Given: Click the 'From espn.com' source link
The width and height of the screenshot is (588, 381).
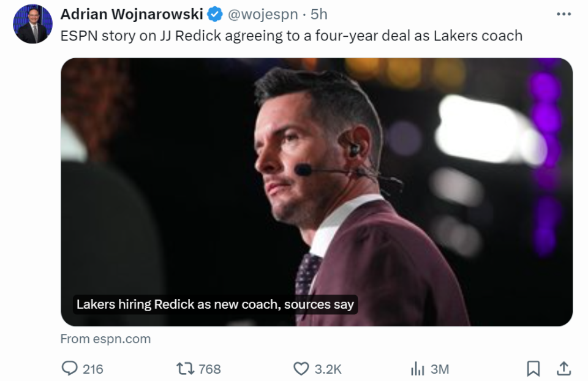Looking at the screenshot, I should 105,339.
